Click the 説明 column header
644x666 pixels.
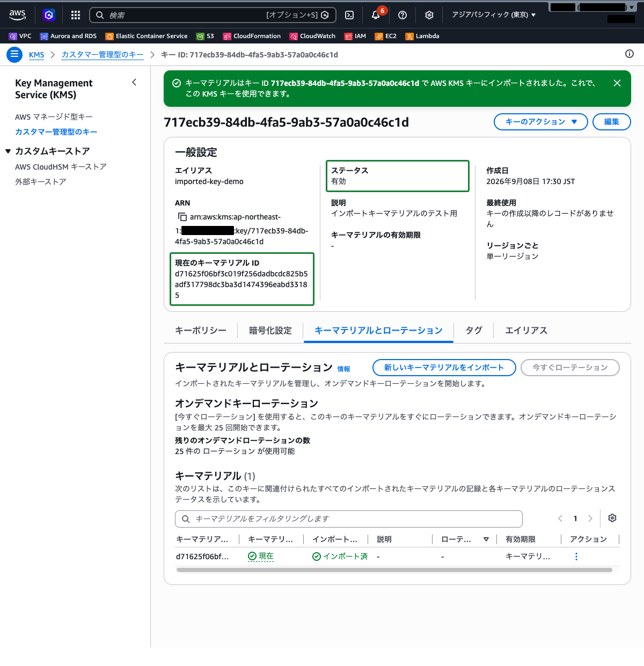pos(384,539)
